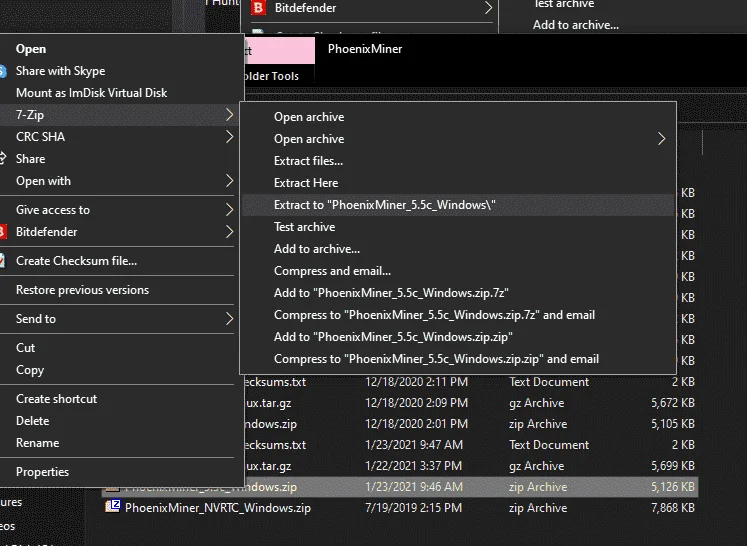Click the PhoenixMiner_NVRTC_Windows.zip file icon
This screenshot has height=546, width=747.
(113, 506)
